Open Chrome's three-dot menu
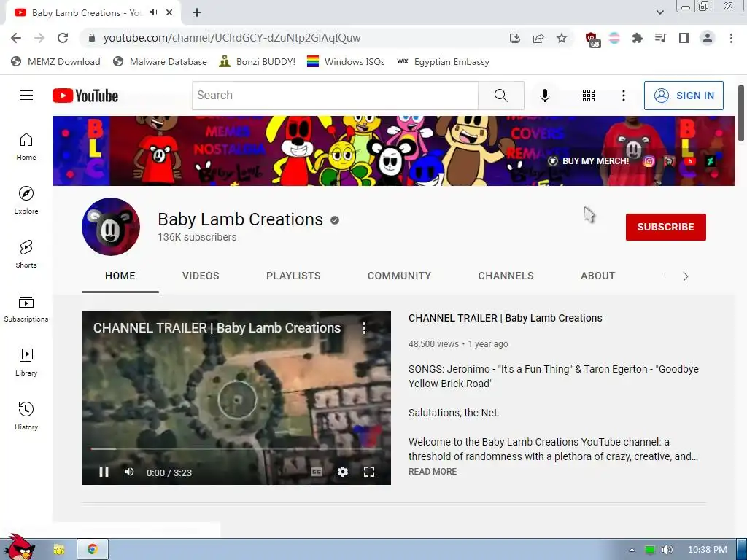The height and width of the screenshot is (560, 747). (731, 38)
